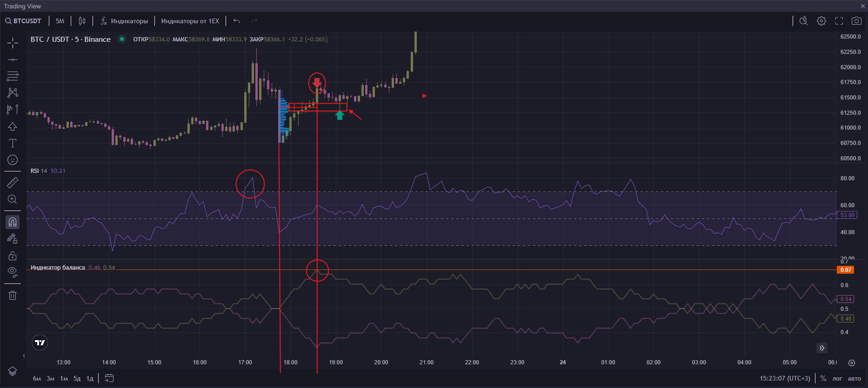The height and width of the screenshot is (388, 868).
Task: Toggle the лог logarithmic scale
Action: 837,378
